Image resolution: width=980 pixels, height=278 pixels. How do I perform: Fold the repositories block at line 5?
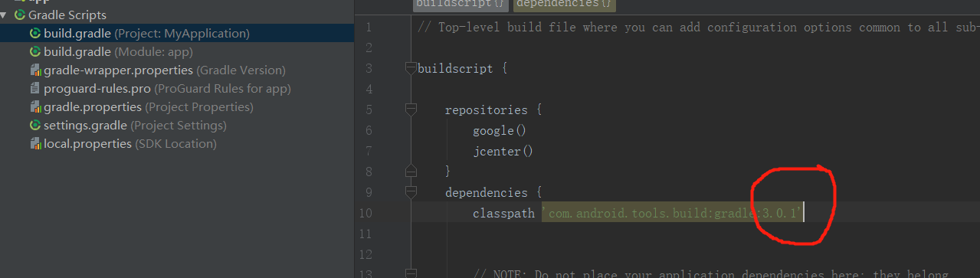pyautogui.click(x=411, y=110)
